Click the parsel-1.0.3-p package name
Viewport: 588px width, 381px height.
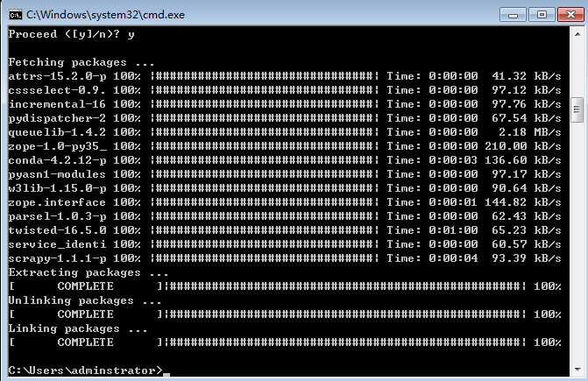click(57, 216)
